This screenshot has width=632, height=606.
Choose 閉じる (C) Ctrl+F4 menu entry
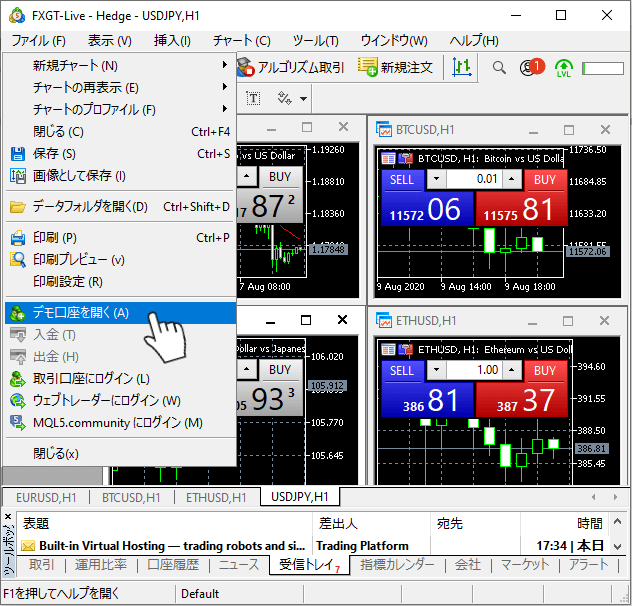[x=121, y=131]
